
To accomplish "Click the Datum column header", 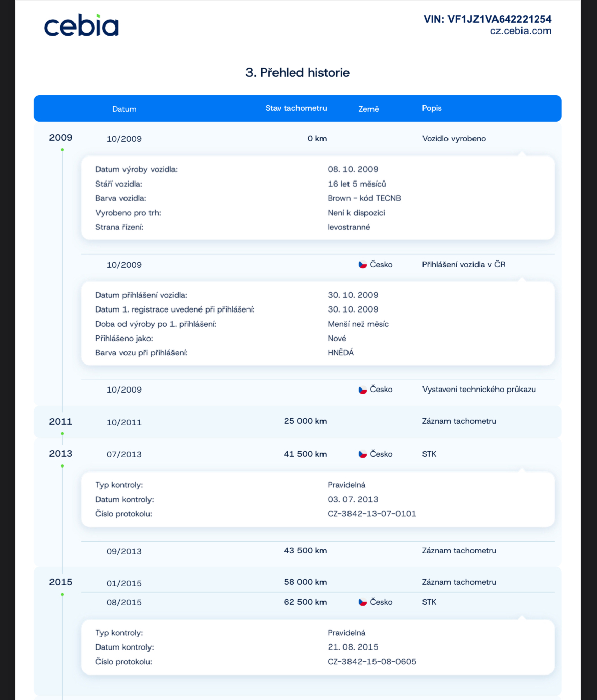I will point(125,109).
